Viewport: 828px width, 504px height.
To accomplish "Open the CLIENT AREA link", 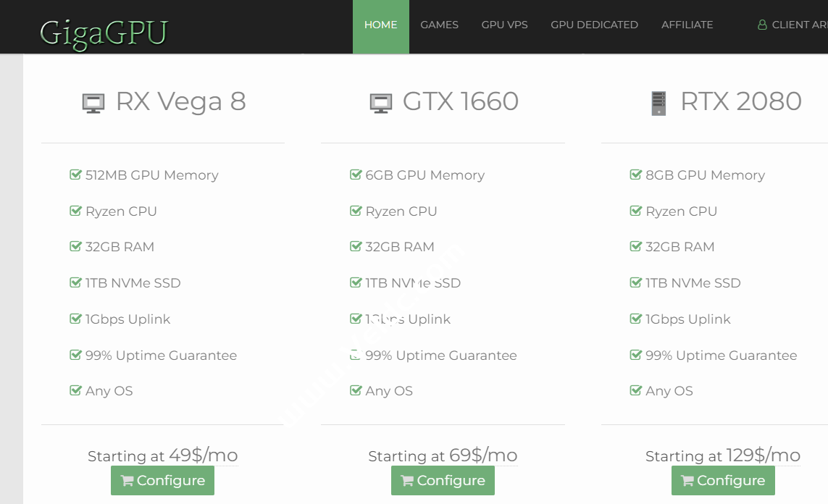I will pyautogui.click(x=797, y=24).
